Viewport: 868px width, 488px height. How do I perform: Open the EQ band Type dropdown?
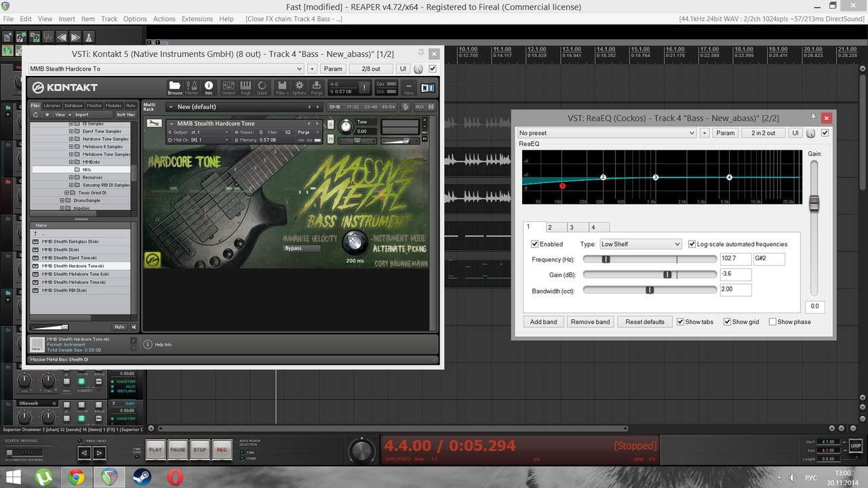(639, 244)
